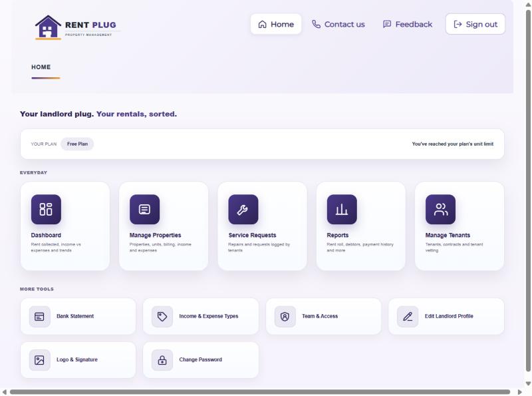Image resolution: width=532 pixels, height=396 pixels.
Task: Open the Bank Statement tool
Action: [x=78, y=316]
